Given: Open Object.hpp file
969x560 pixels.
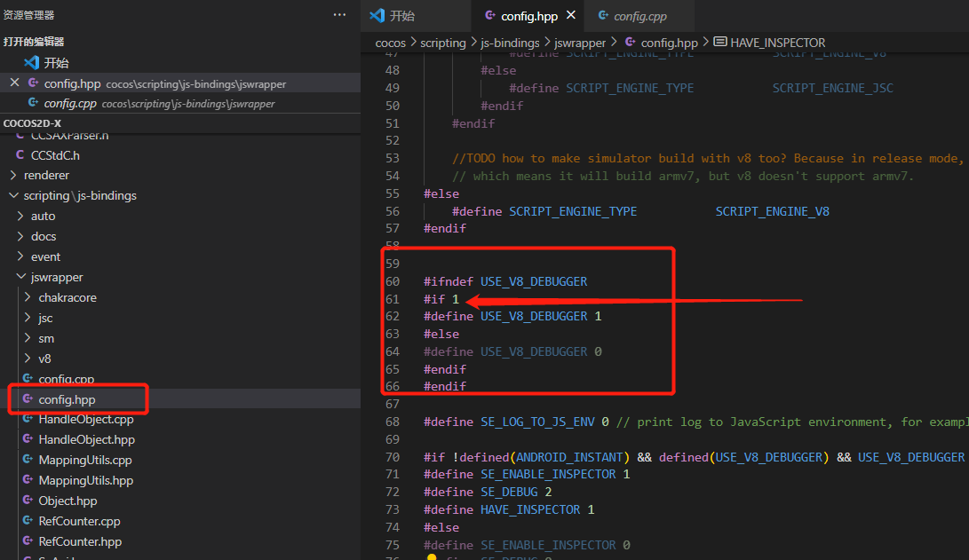Looking at the screenshot, I should [68, 501].
